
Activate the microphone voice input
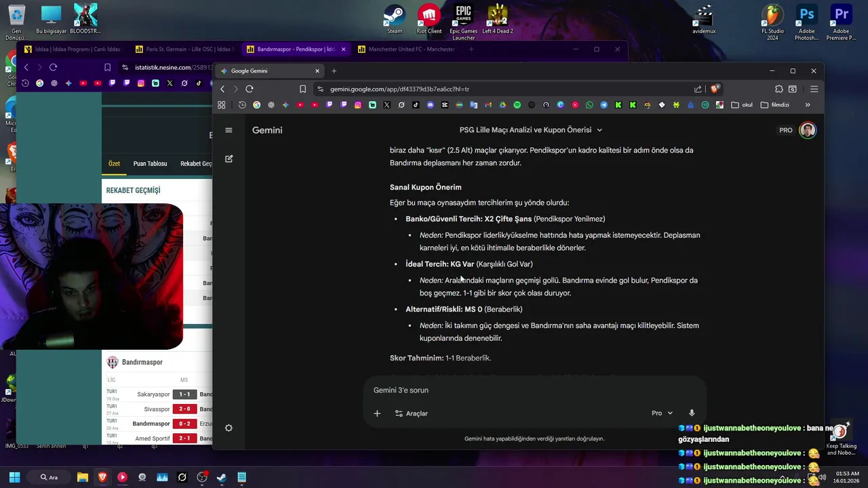pyautogui.click(x=692, y=413)
